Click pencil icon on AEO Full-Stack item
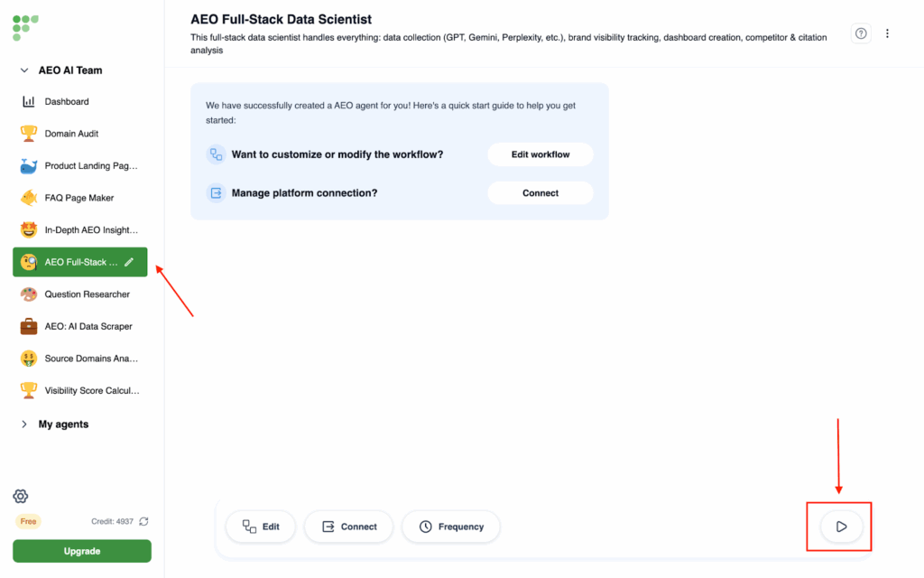The image size is (924, 578). pos(129,262)
